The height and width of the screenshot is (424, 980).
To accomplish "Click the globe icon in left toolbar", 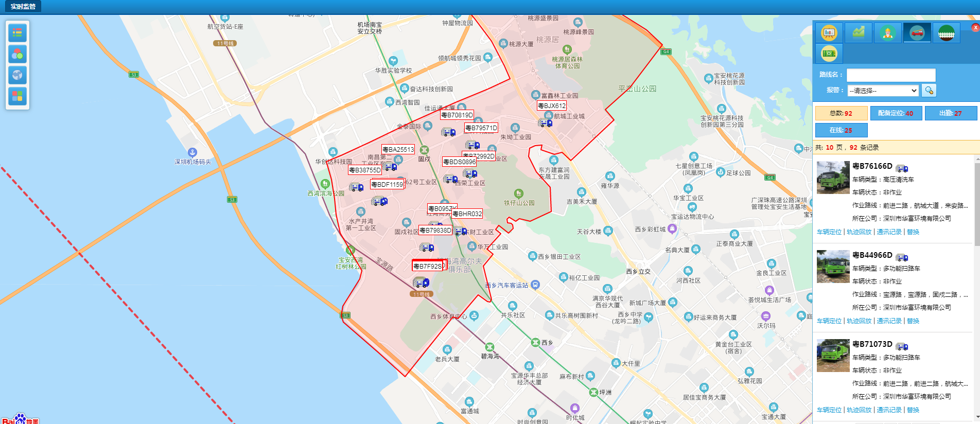I will click(17, 75).
